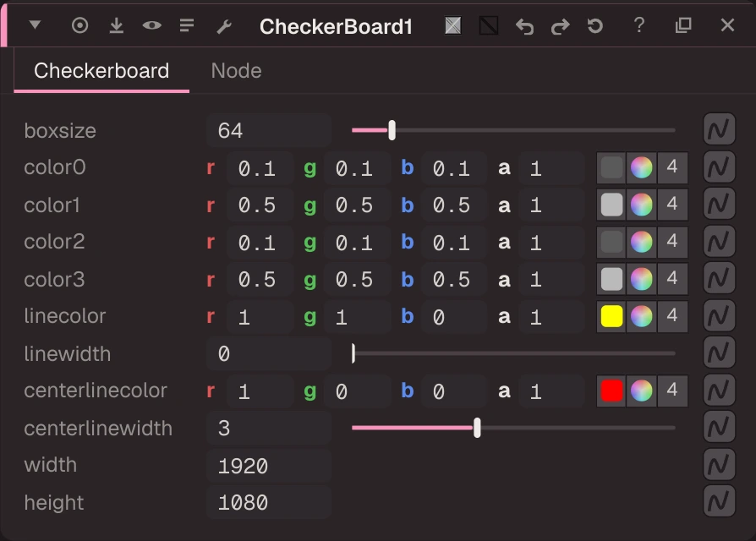This screenshot has width=756, height=541.
Task: Click the centerlinewidth value field
Action: pyautogui.click(x=269, y=428)
